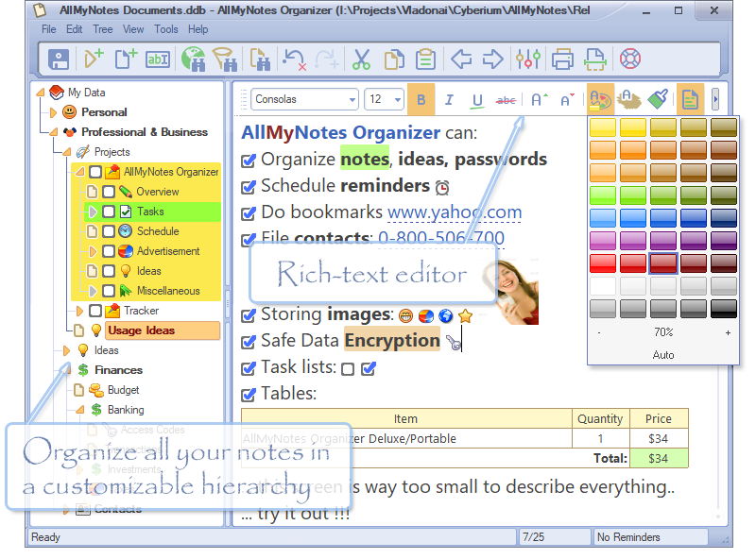Navigate forward with right arrow
The image size is (756, 559).
point(492,59)
